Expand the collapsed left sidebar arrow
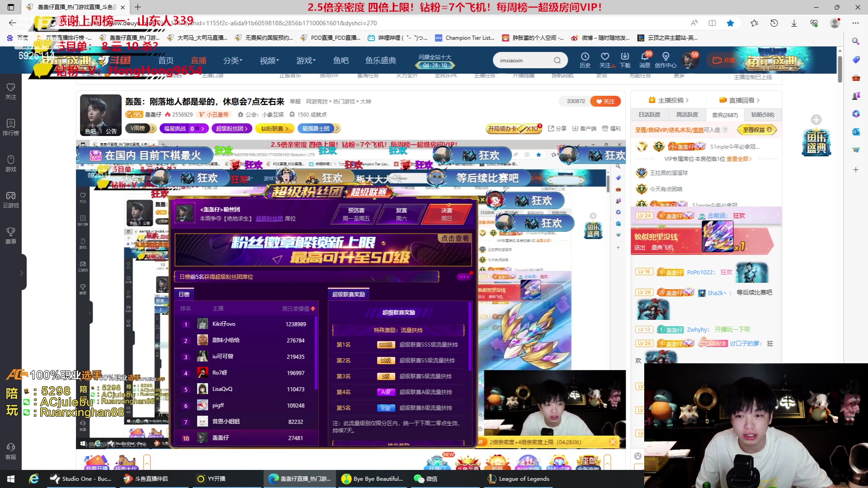The image size is (868, 488). tap(21, 273)
